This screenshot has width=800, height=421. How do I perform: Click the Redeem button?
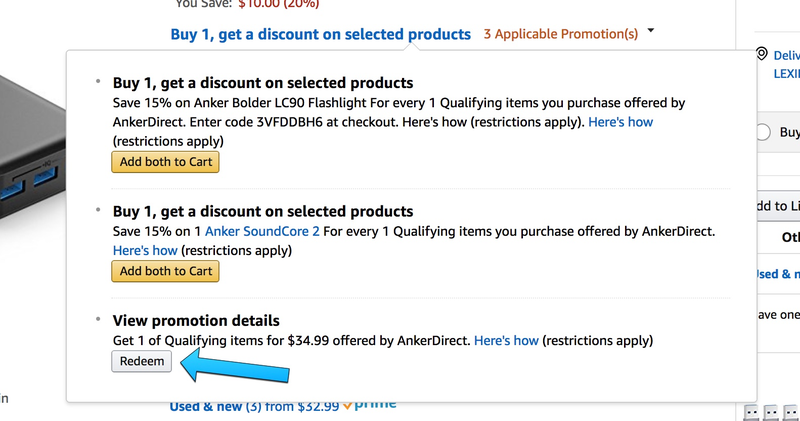tap(142, 361)
